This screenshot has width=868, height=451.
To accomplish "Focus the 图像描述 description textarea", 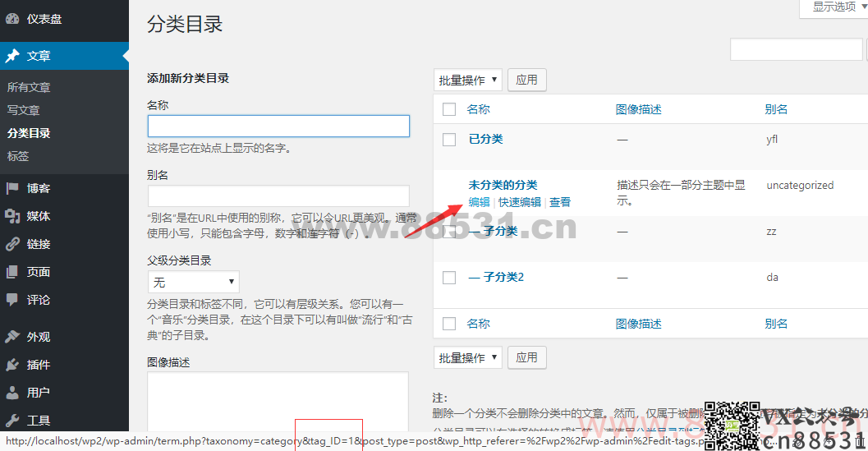I will coord(278,402).
